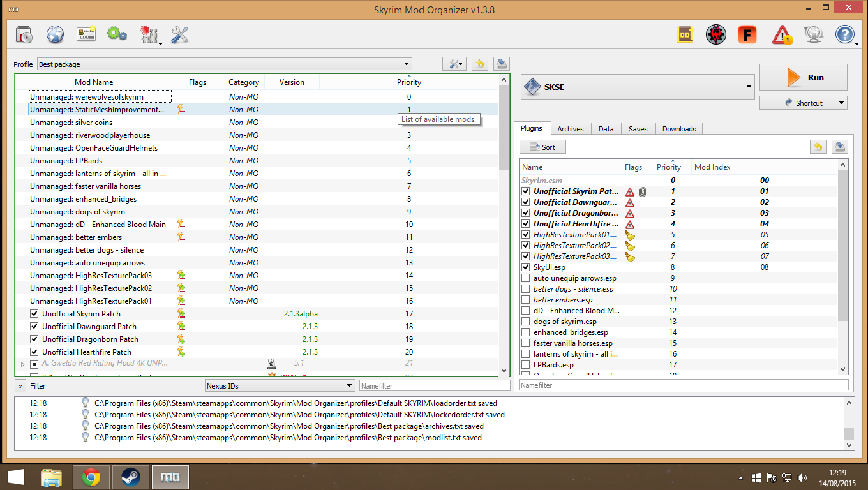Open the profiles ID card icon

pos(86,34)
